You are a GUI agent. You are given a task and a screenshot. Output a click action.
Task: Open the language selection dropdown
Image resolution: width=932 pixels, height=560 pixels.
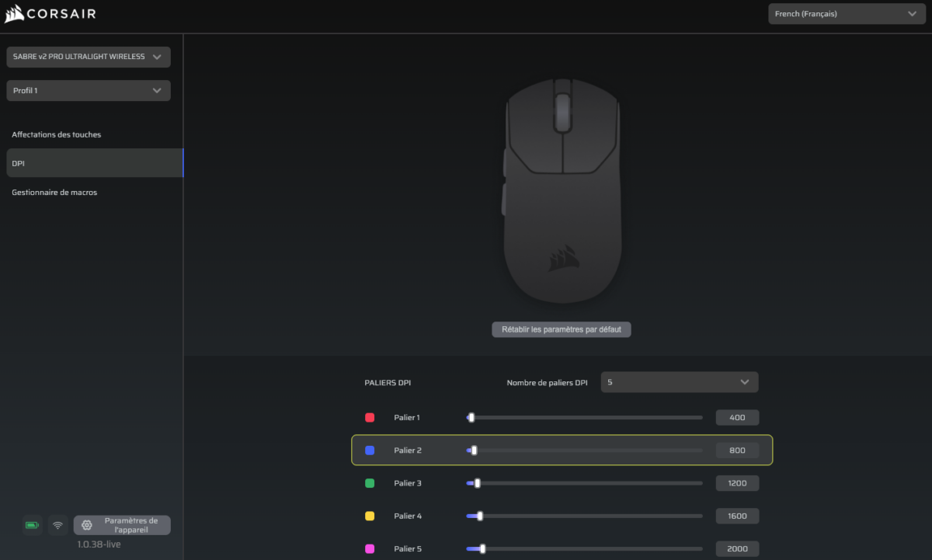(846, 13)
